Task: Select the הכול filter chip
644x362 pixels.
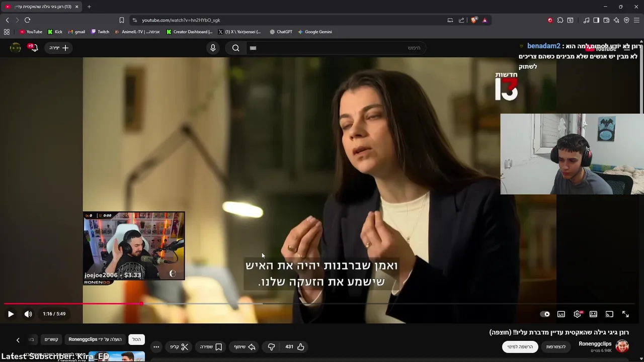Action: coord(136,339)
